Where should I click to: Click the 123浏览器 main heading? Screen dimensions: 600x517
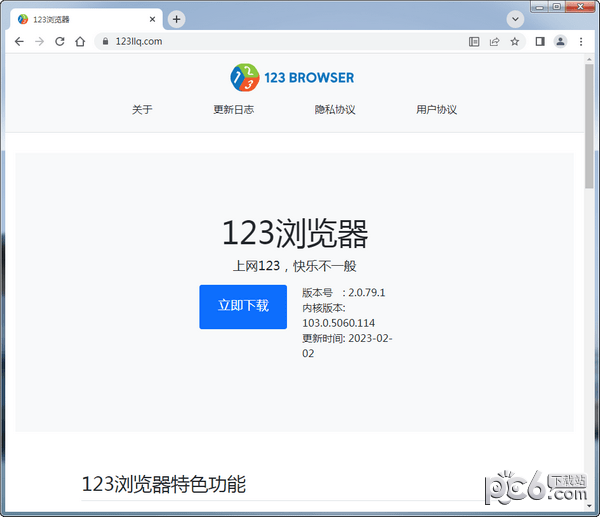pos(295,233)
